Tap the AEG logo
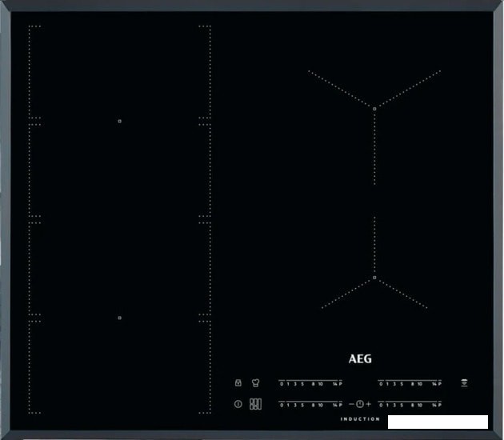 pos(360,359)
